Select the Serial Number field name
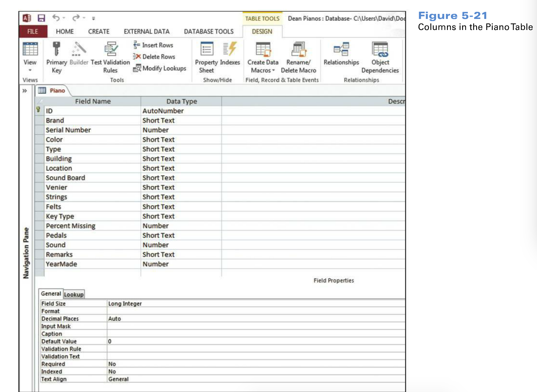537x392 pixels. point(93,130)
